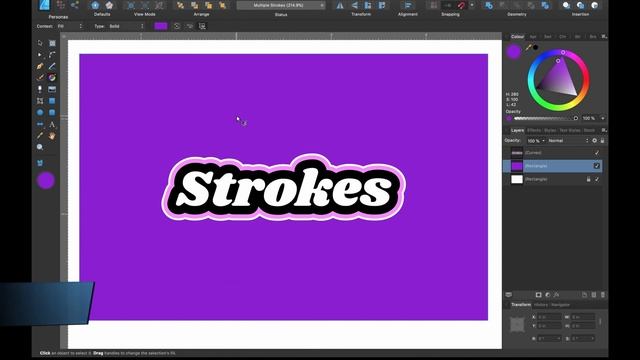Image resolution: width=640 pixels, height=360 pixels.
Task: Open the Context Fill dropdown
Action: point(70,26)
